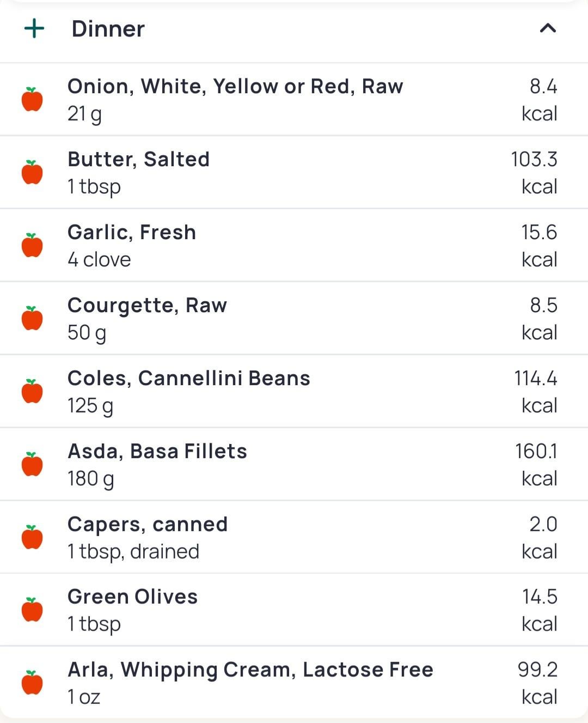Tap the apple icon beside Cannellini Beans
This screenshot has width=588, height=723.
[32, 391]
